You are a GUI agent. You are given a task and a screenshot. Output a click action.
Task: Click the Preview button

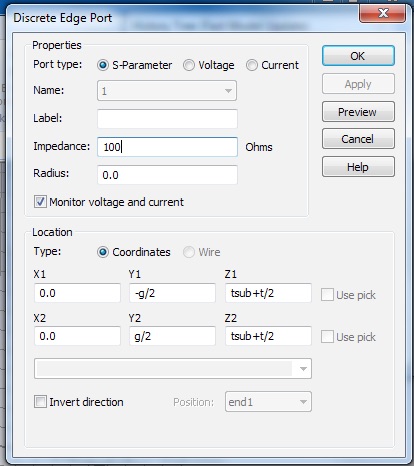(x=358, y=112)
